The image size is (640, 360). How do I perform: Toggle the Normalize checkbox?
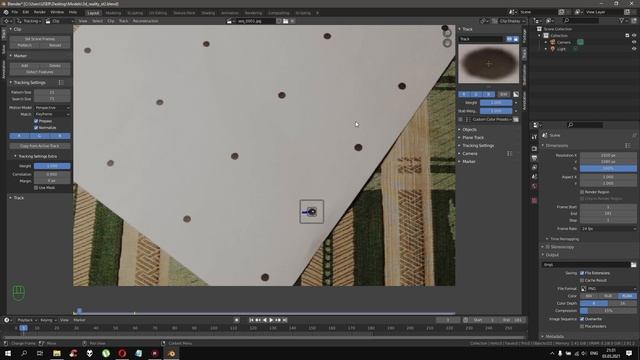click(x=36, y=128)
